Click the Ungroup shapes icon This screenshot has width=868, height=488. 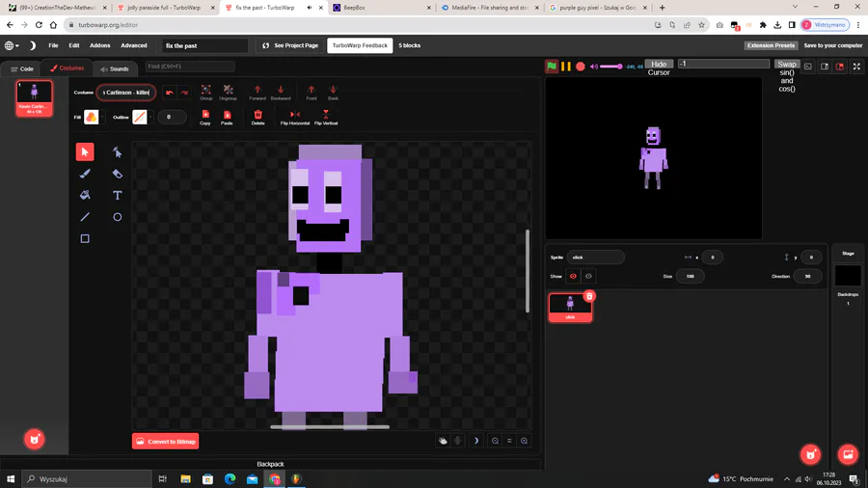(228, 93)
